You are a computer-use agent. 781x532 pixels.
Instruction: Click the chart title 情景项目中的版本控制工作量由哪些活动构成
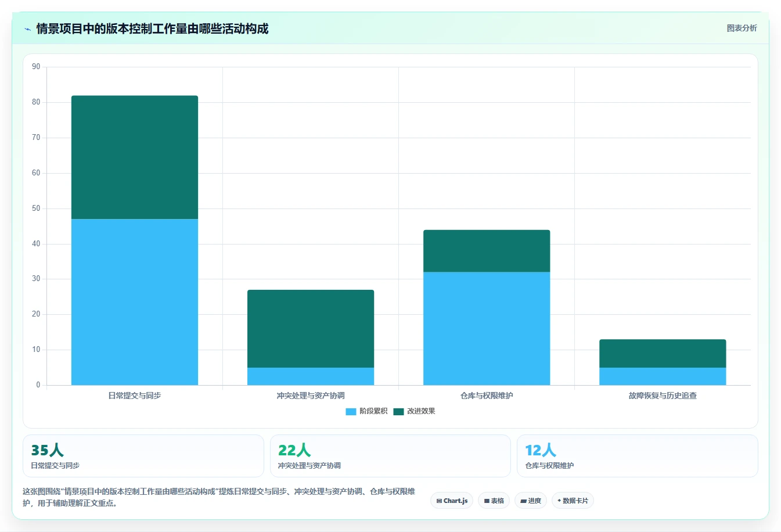[152, 28]
